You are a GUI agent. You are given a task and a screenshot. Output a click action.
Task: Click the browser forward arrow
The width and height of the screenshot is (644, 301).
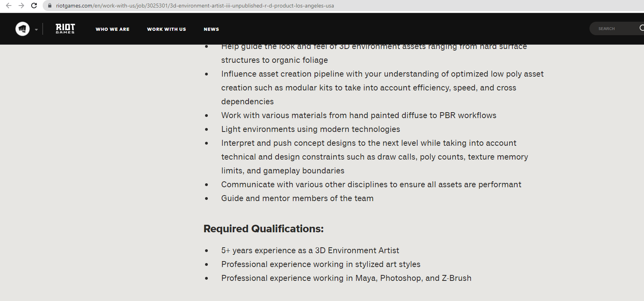(x=21, y=6)
